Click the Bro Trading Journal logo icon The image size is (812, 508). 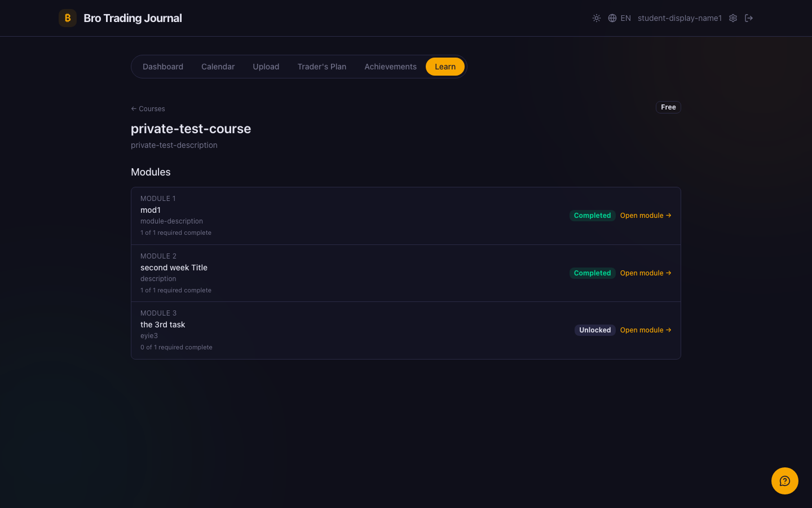click(x=68, y=18)
